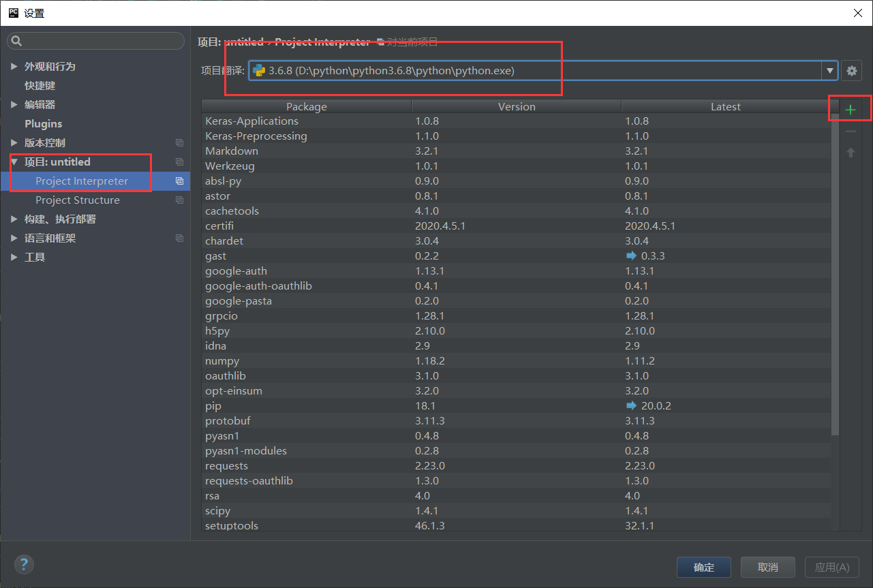873x588 pixels.
Task: Select the numpy package row
Action: point(516,361)
